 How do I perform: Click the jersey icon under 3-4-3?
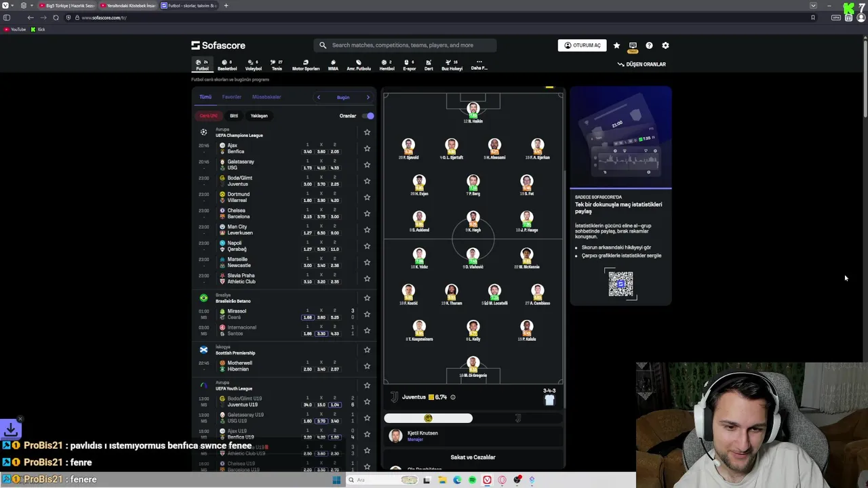click(549, 400)
